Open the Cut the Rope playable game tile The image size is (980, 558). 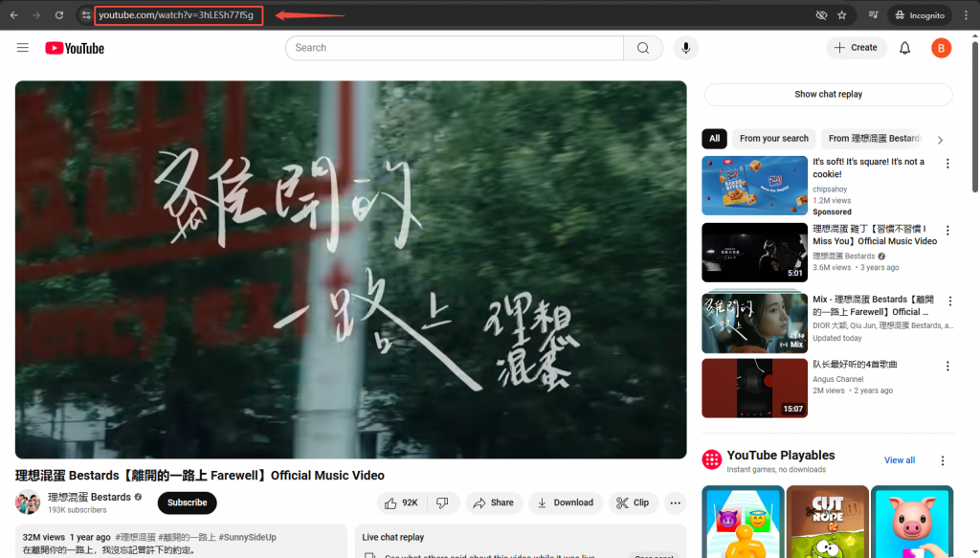(x=827, y=522)
